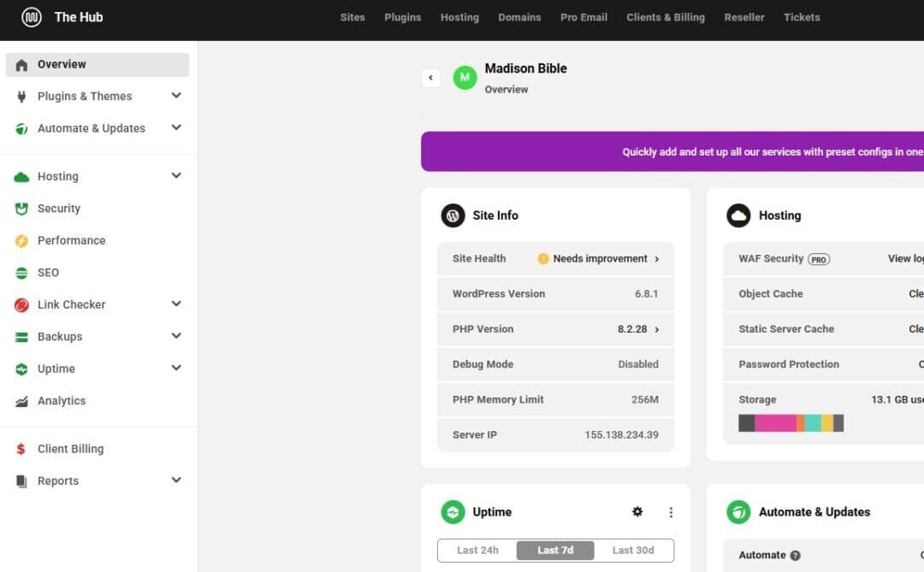Image resolution: width=924 pixels, height=572 pixels.
Task: Click the WPMU DEV logo icon
Action: 32,17
